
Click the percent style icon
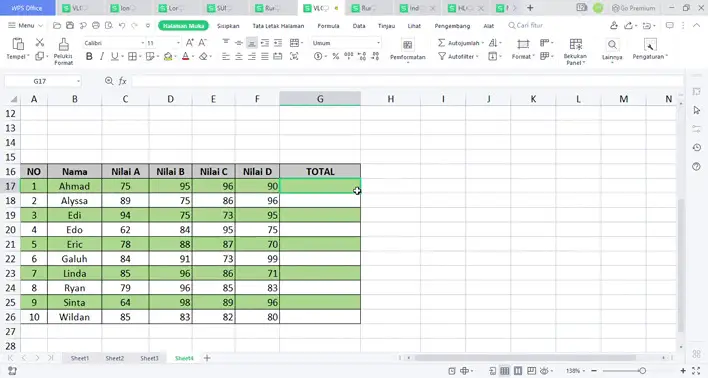335,56
